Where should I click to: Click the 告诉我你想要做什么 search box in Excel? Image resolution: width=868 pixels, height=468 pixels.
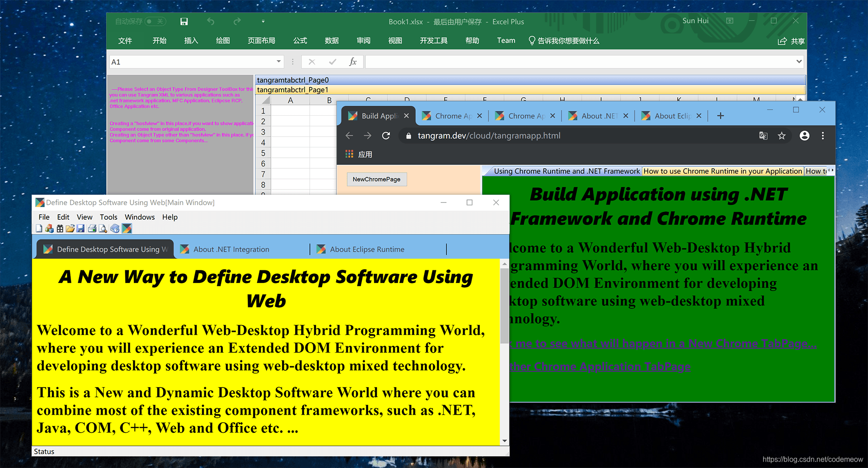tap(564, 41)
